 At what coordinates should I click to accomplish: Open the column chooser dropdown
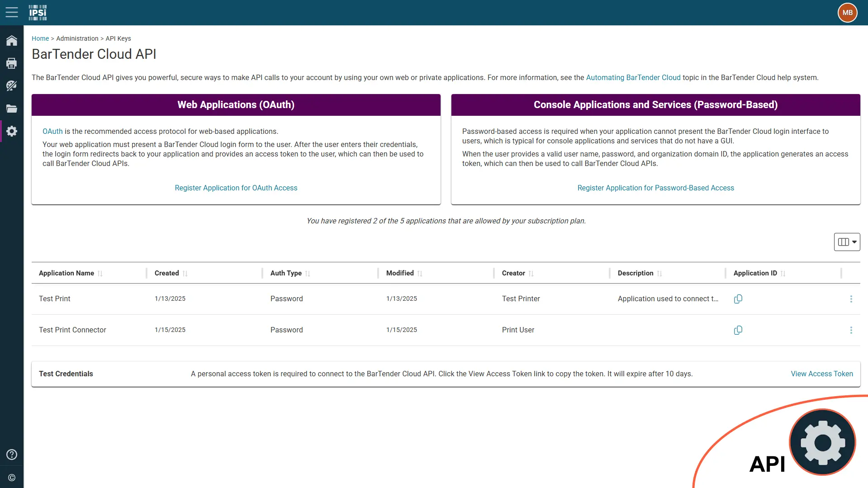tap(847, 242)
